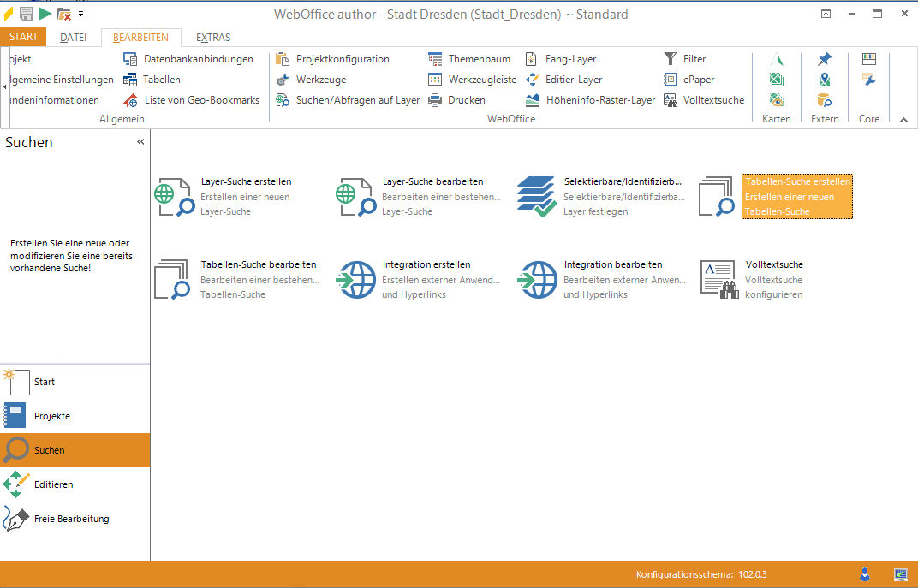Collapse the ribbon with the chevron
Screen dimensions: 918x588
coord(903,120)
